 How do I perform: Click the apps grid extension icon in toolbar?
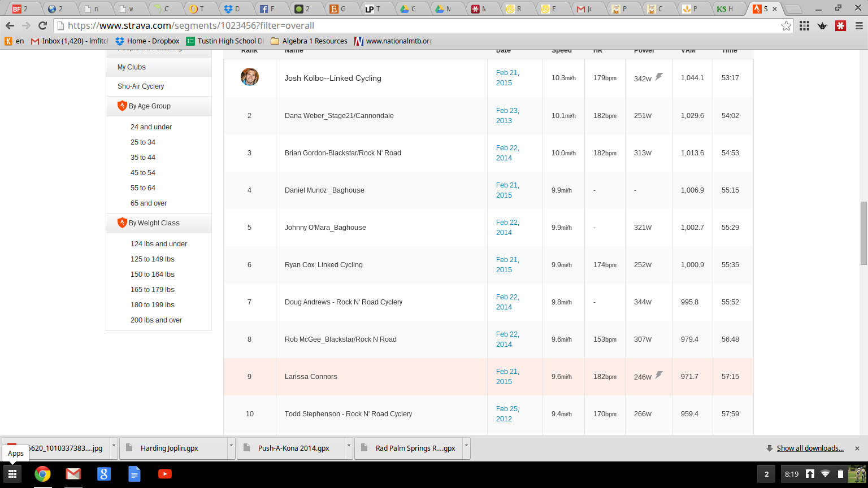click(x=805, y=25)
